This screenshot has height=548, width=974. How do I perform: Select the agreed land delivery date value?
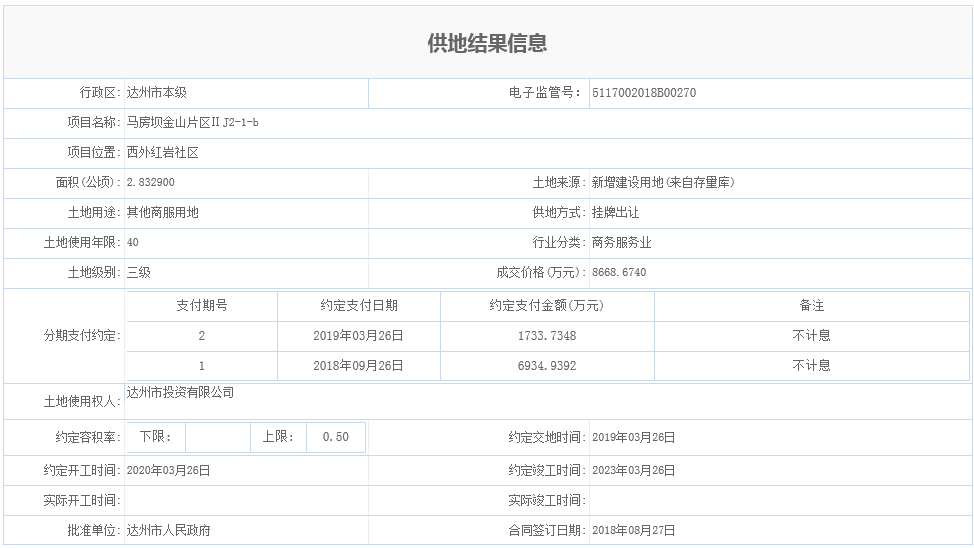(634, 437)
